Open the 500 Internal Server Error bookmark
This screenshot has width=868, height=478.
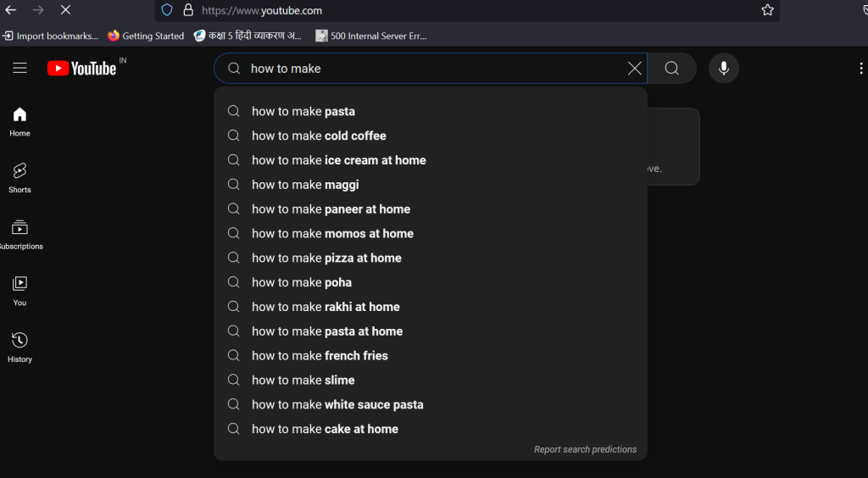pyautogui.click(x=371, y=36)
